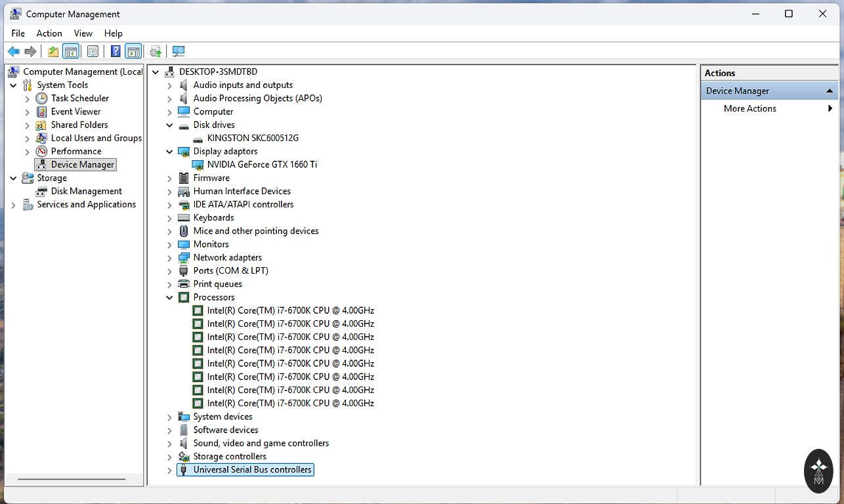
Task: Click Scan for hardware changes icon
Action: point(178,52)
